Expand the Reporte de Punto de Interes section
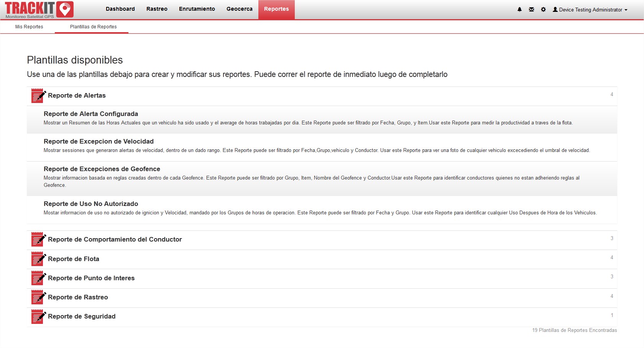 (x=91, y=278)
